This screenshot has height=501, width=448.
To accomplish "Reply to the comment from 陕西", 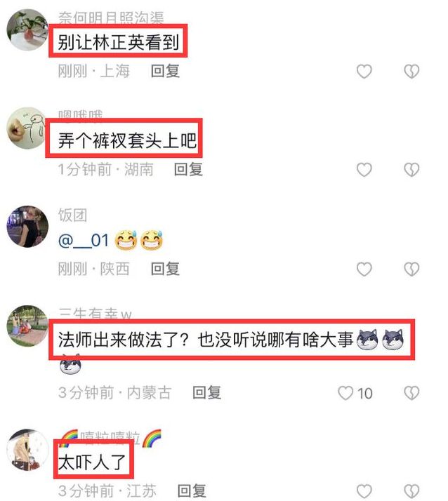I will 165,269.
